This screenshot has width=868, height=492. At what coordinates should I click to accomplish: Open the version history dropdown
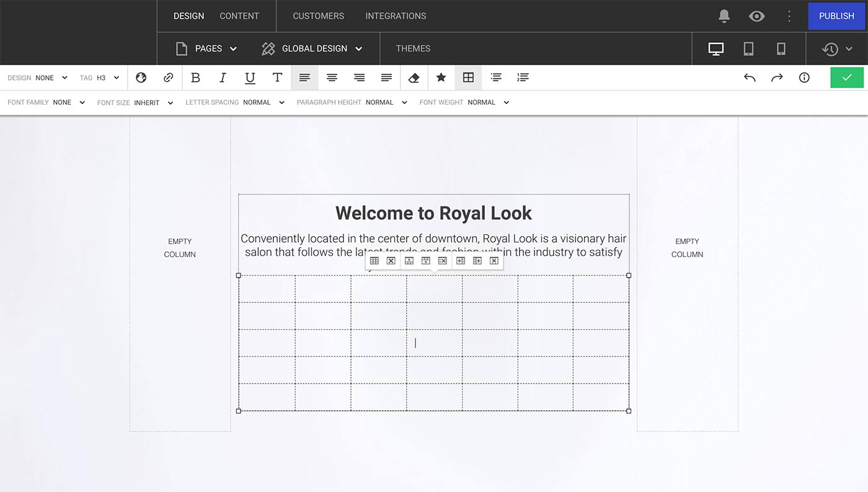pos(837,48)
